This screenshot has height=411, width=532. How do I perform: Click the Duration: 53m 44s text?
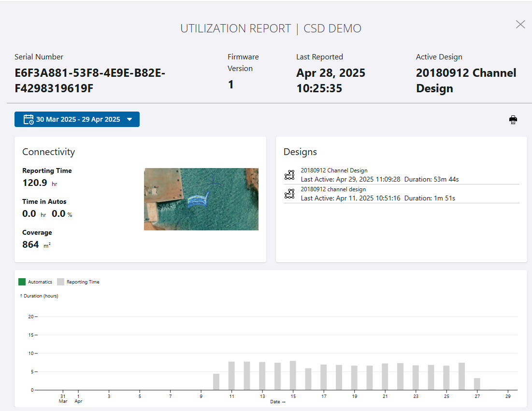[431, 179]
